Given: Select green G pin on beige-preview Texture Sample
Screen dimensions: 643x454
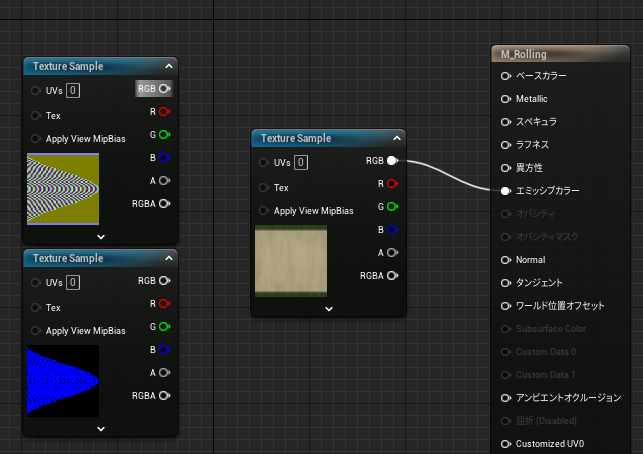Looking at the screenshot, I should tap(392, 207).
